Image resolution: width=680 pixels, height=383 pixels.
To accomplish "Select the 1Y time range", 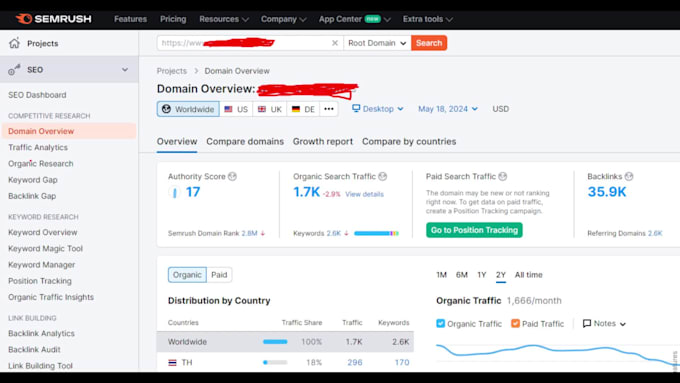I will (482, 275).
